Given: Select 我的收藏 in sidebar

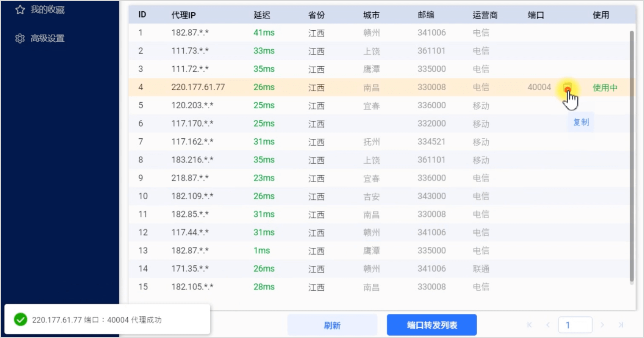Looking at the screenshot, I should pyautogui.click(x=47, y=9).
